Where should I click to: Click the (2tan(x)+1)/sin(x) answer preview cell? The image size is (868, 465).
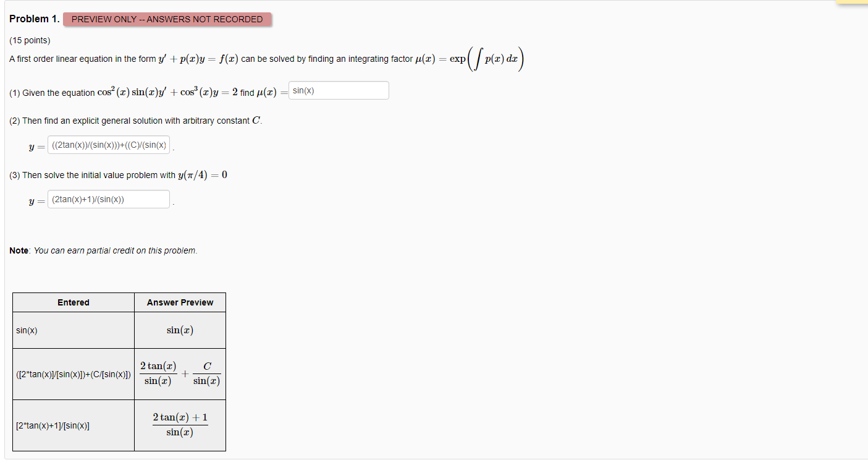[179, 425]
